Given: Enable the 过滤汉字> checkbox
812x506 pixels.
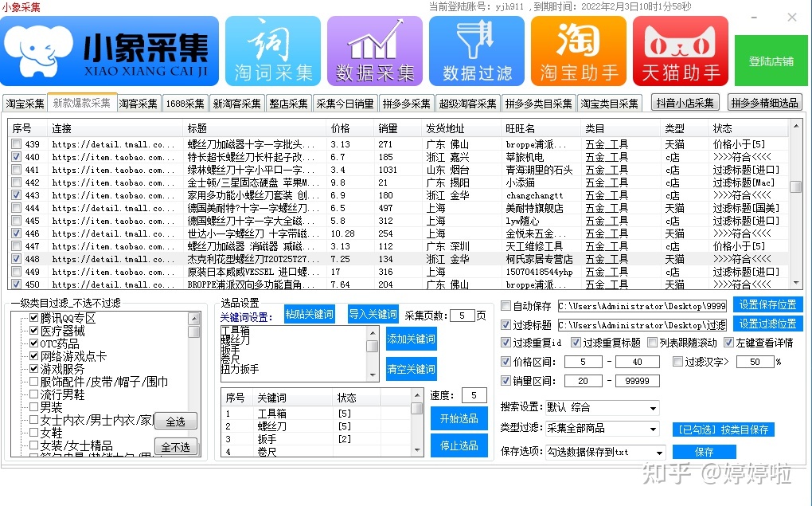Looking at the screenshot, I should click(x=677, y=362).
